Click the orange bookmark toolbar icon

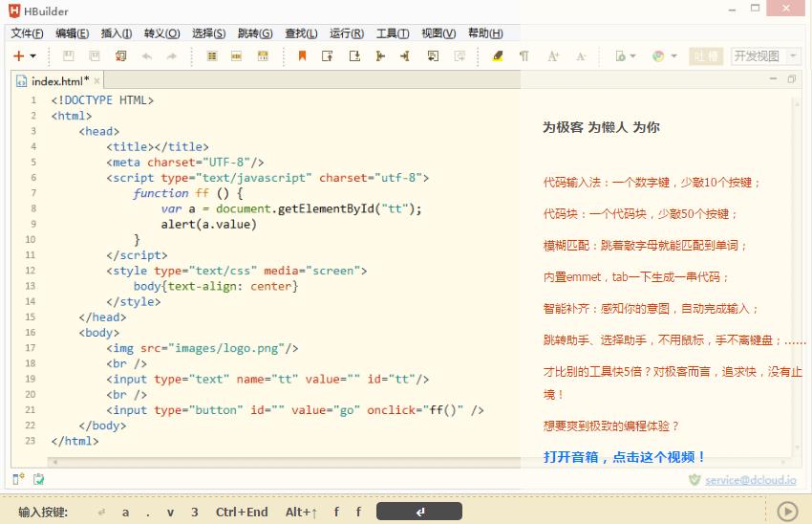[x=302, y=56]
